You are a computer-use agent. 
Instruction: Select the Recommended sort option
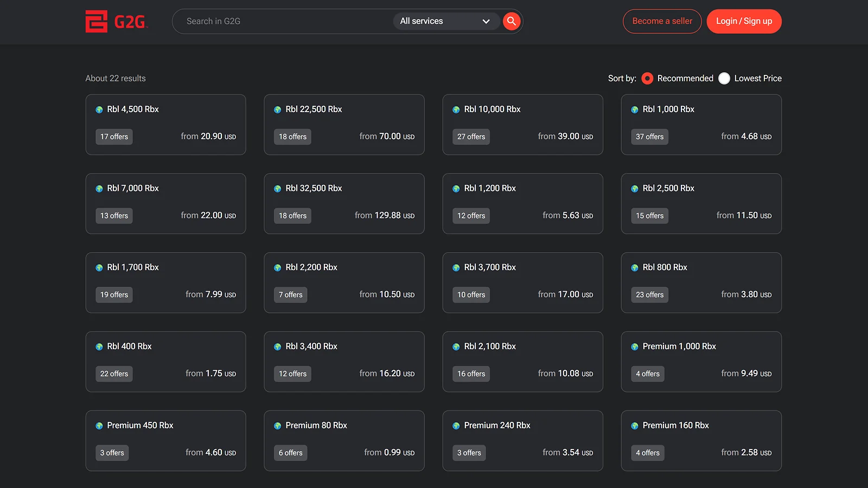click(647, 79)
